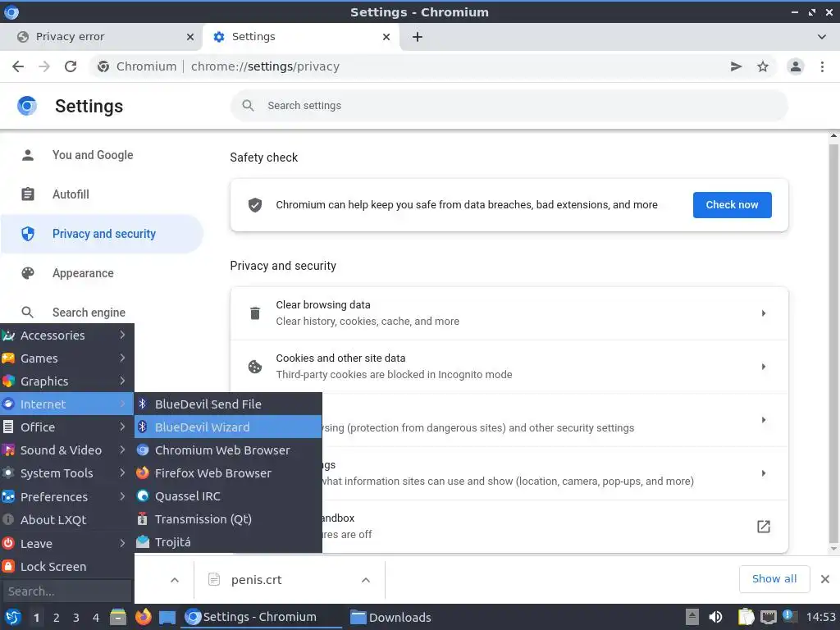840x630 pixels.
Task: Select Privacy and security in sidebar
Action: coord(102,234)
